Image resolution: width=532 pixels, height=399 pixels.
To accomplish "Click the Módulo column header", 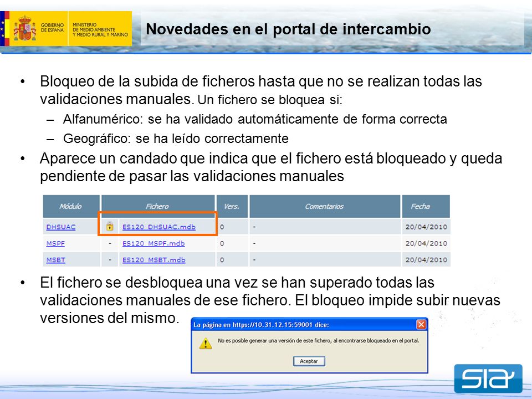I will point(71,206).
